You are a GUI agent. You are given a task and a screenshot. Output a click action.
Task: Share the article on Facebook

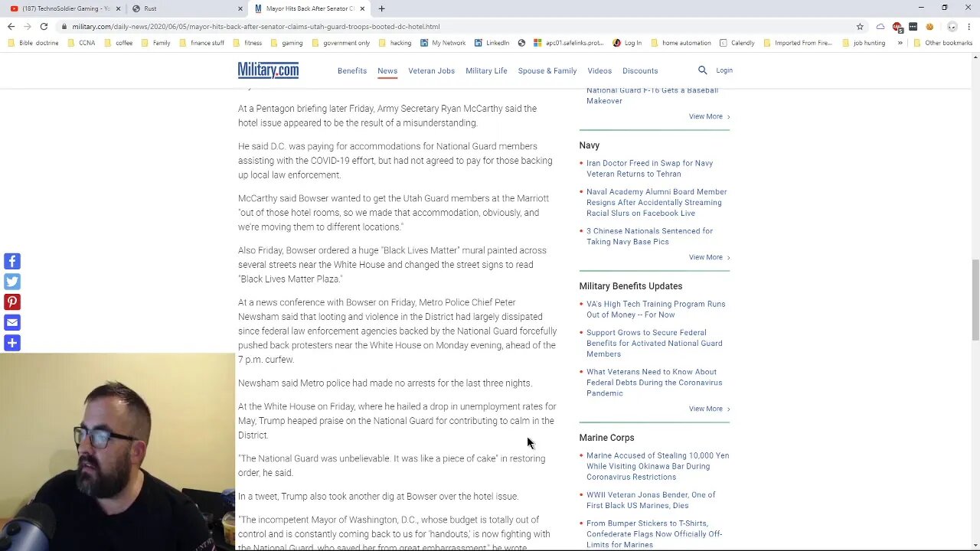coord(12,262)
